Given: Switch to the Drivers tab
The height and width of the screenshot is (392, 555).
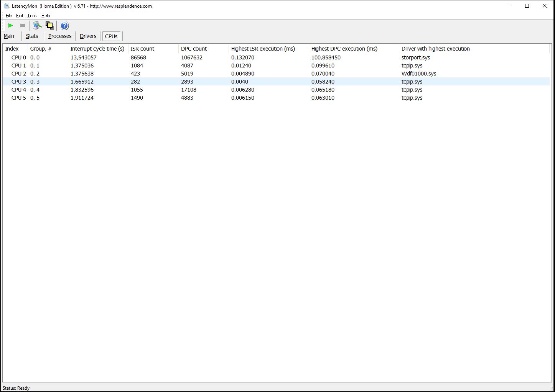Looking at the screenshot, I should (x=88, y=36).
